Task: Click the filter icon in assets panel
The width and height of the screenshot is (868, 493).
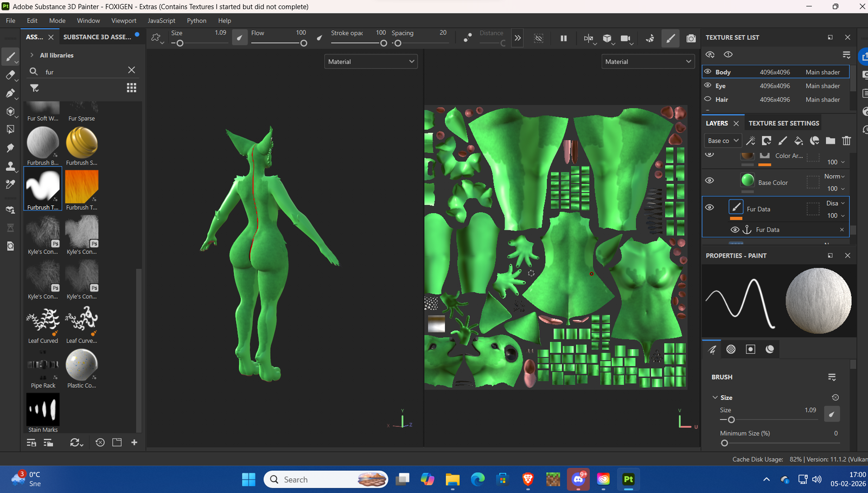Action: pyautogui.click(x=34, y=88)
